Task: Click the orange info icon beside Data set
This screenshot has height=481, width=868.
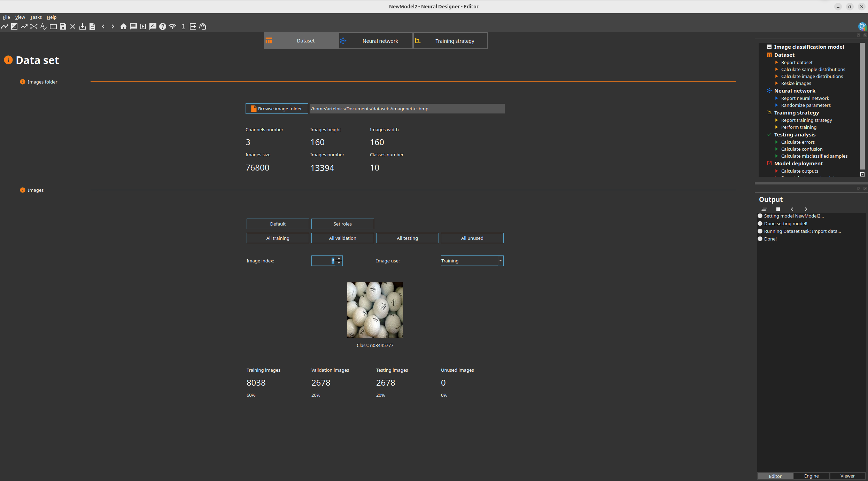Action: pos(8,60)
